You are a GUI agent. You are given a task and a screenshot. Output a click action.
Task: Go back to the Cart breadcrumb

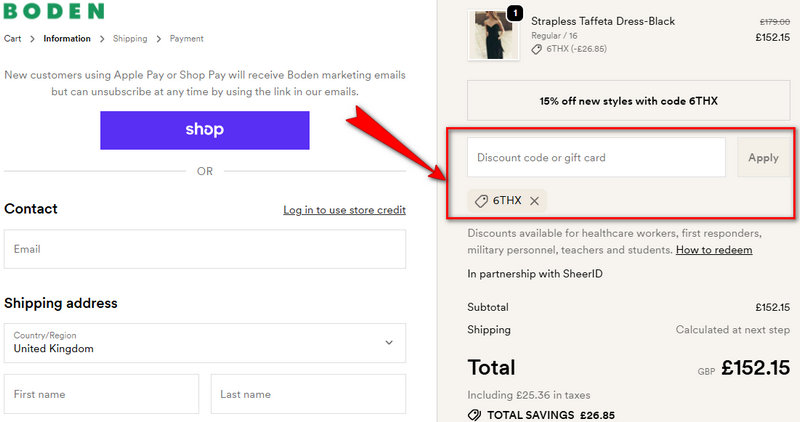(x=12, y=39)
